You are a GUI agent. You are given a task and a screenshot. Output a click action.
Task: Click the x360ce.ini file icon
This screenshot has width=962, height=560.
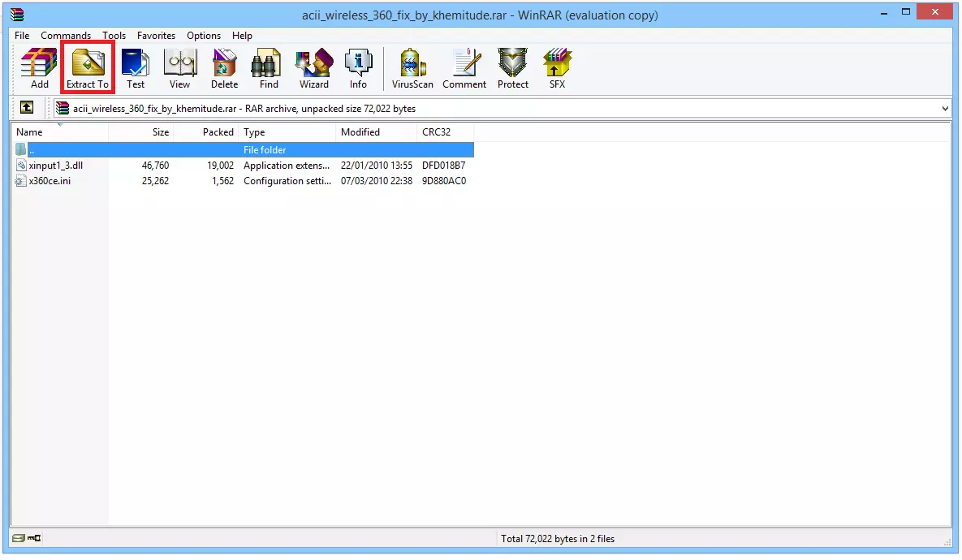coord(21,181)
